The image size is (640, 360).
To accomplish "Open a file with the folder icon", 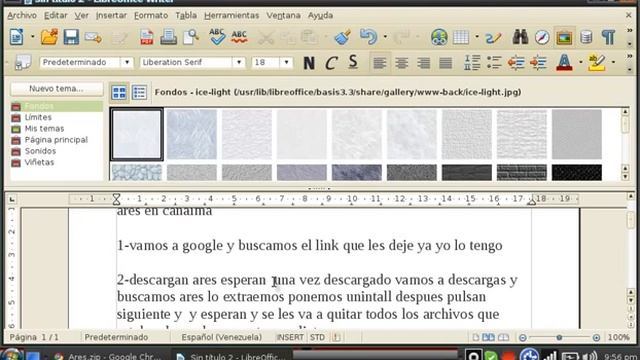I will [49, 37].
